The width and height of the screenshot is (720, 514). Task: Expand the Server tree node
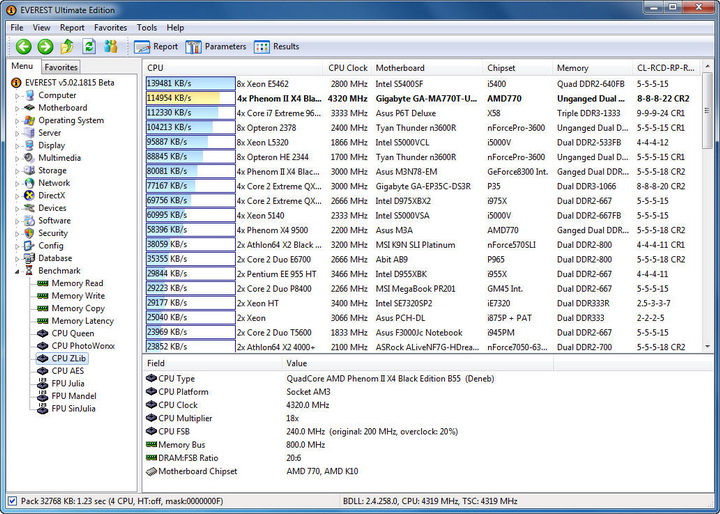click(x=17, y=134)
